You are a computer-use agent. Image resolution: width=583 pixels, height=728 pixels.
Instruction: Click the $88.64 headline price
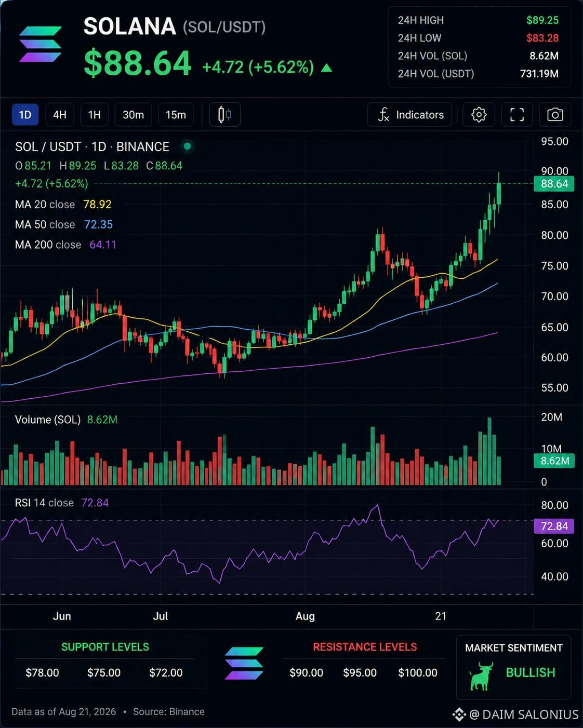click(x=138, y=63)
